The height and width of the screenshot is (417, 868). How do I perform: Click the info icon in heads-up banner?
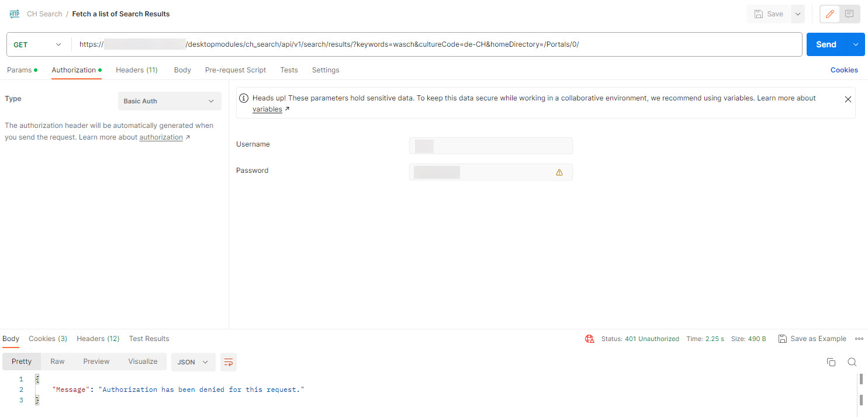244,98
